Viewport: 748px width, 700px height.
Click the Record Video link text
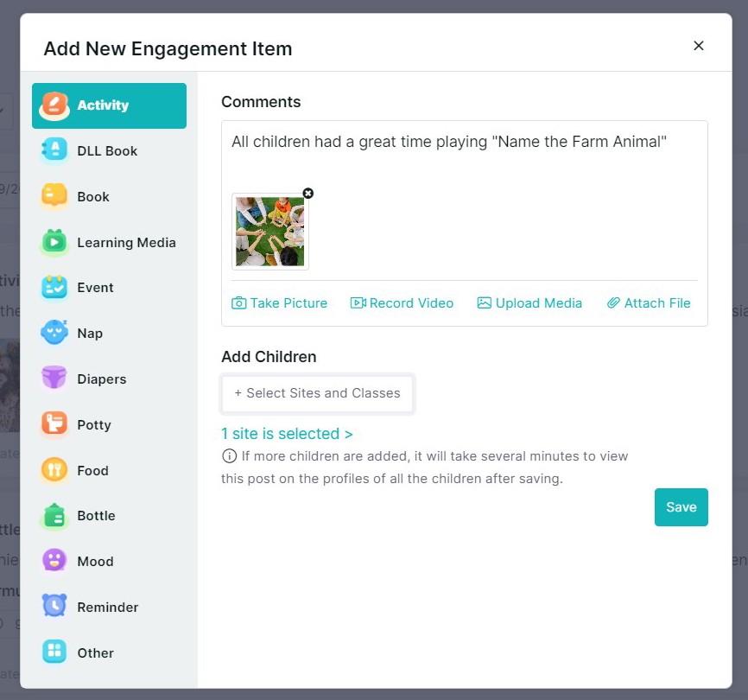(x=411, y=303)
